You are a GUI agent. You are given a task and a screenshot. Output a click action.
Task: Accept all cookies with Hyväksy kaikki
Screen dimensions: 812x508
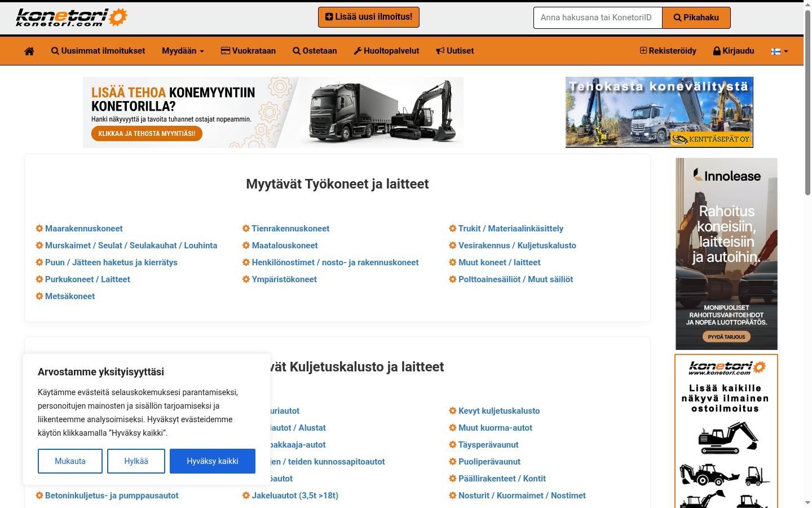point(213,461)
